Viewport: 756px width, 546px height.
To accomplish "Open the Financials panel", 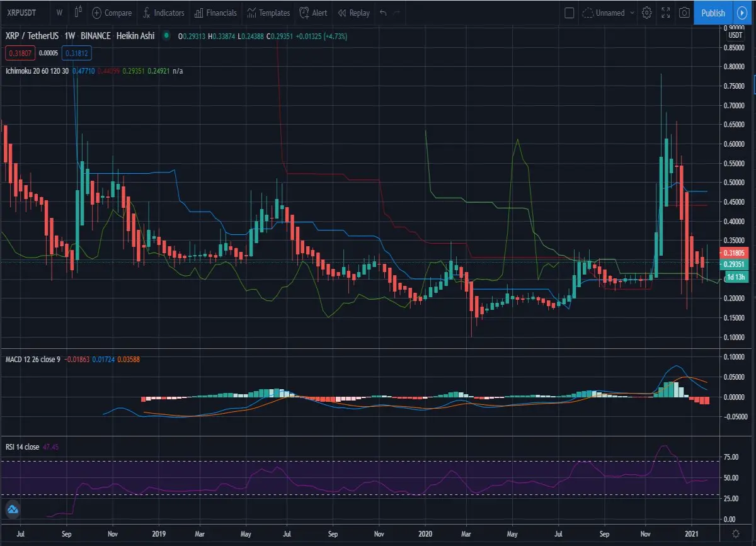I will pyautogui.click(x=216, y=13).
